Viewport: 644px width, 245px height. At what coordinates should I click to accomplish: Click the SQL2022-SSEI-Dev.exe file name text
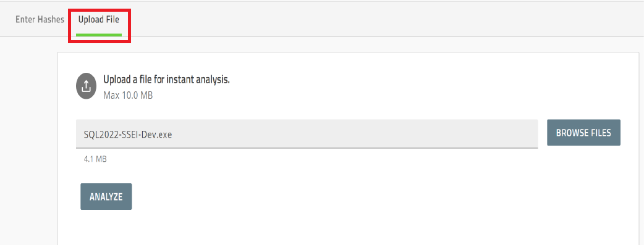(x=127, y=134)
